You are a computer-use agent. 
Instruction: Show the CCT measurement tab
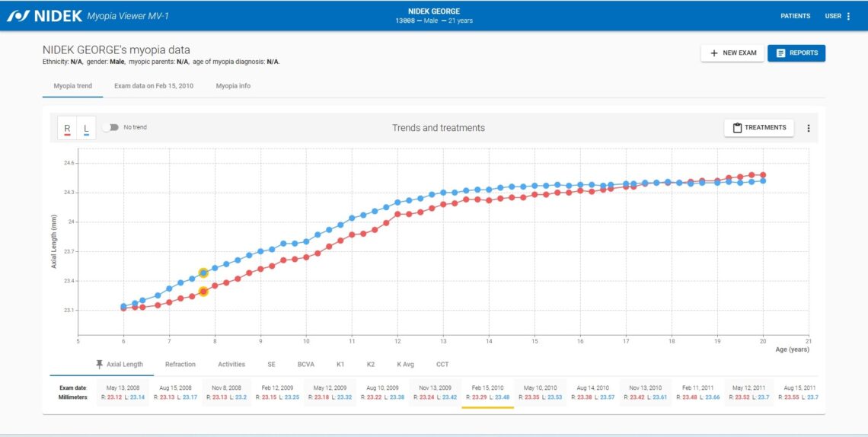point(442,364)
